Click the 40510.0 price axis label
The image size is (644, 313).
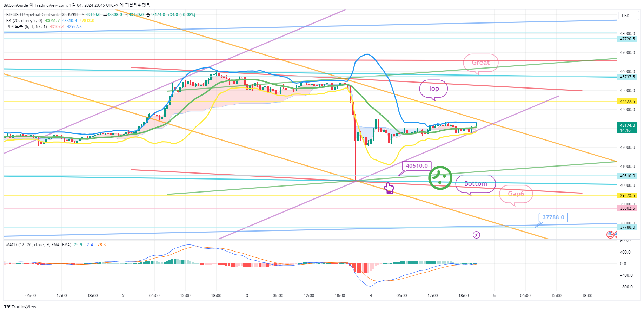pyautogui.click(x=627, y=176)
